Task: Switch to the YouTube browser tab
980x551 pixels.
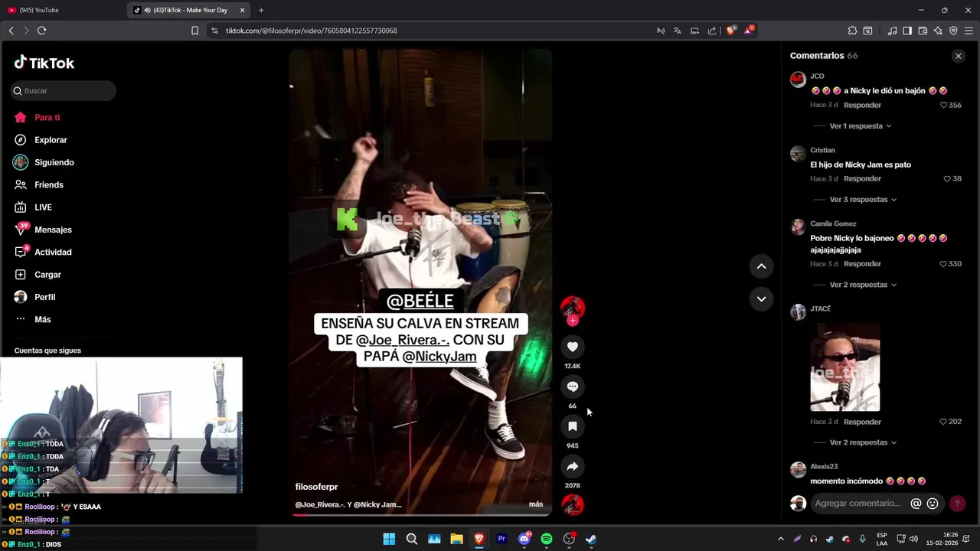Action: pos(61,10)
